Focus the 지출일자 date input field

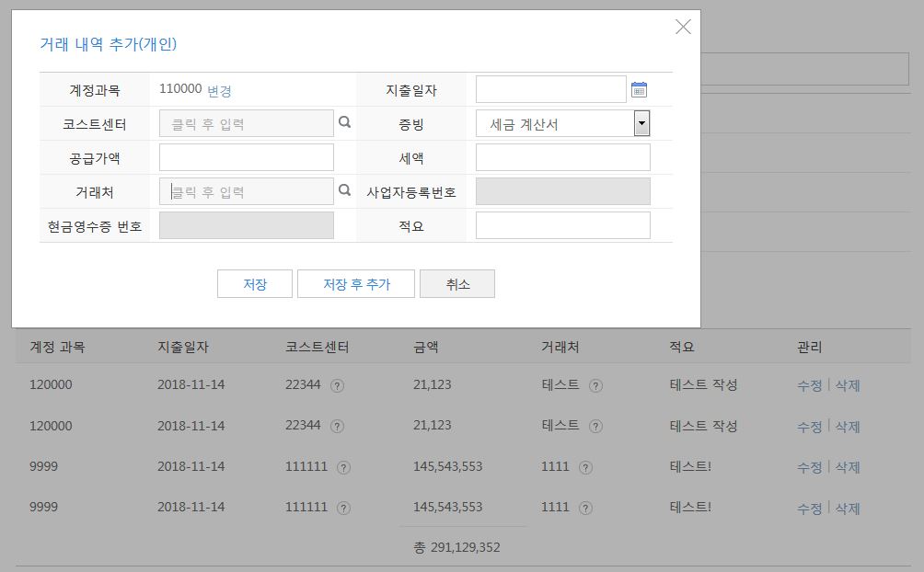pos(550,89)
